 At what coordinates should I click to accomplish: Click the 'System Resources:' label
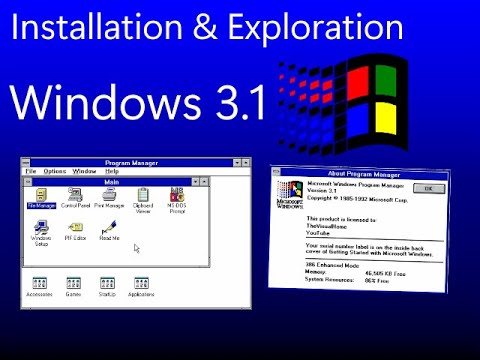coord(329,279)
